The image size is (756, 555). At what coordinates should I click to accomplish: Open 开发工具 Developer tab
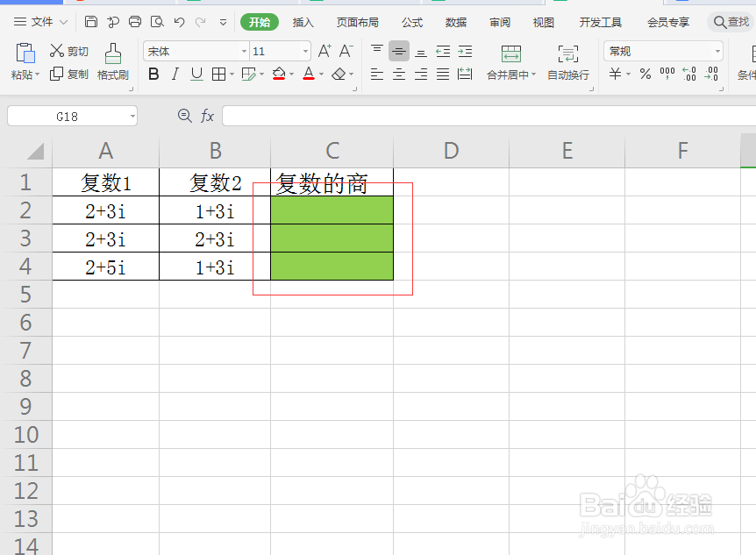(600, 22)
